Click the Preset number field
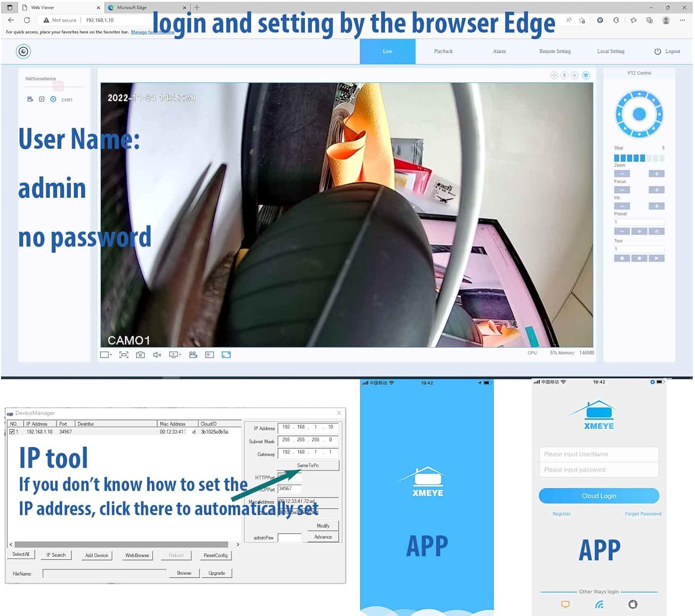The height and width of the screenshot is (616, 695). point(639,222)
